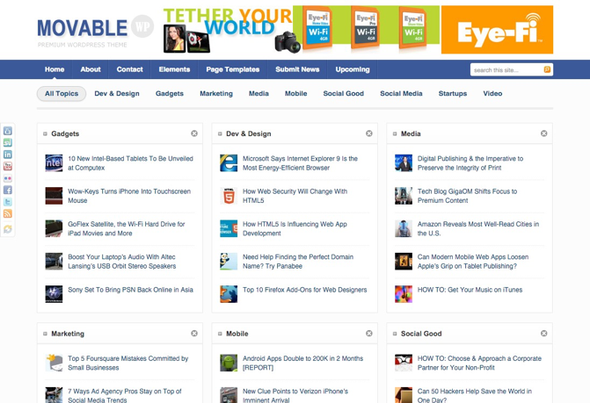
Task: Close the Media panel
Action: (x=544, y=133)
